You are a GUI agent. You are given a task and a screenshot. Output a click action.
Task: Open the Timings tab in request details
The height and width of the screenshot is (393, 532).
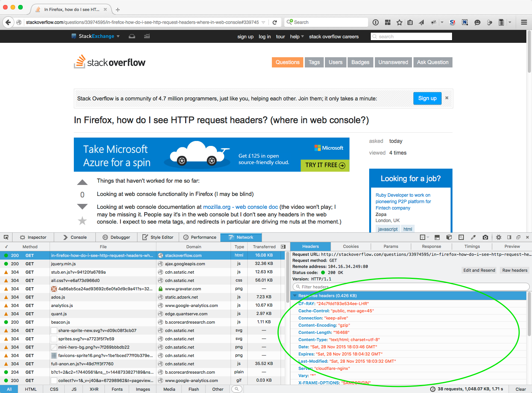pos(472,246)
